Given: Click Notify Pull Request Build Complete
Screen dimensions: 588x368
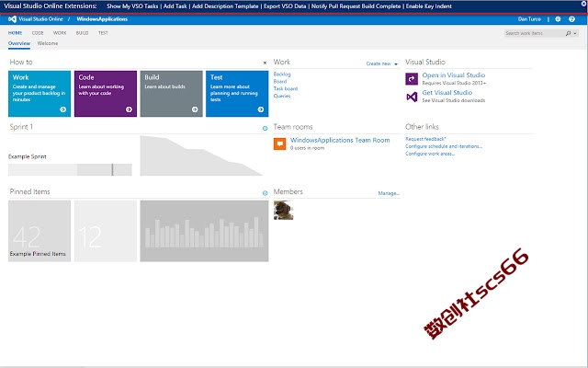Looking at the screenshot, I should 356,6.
